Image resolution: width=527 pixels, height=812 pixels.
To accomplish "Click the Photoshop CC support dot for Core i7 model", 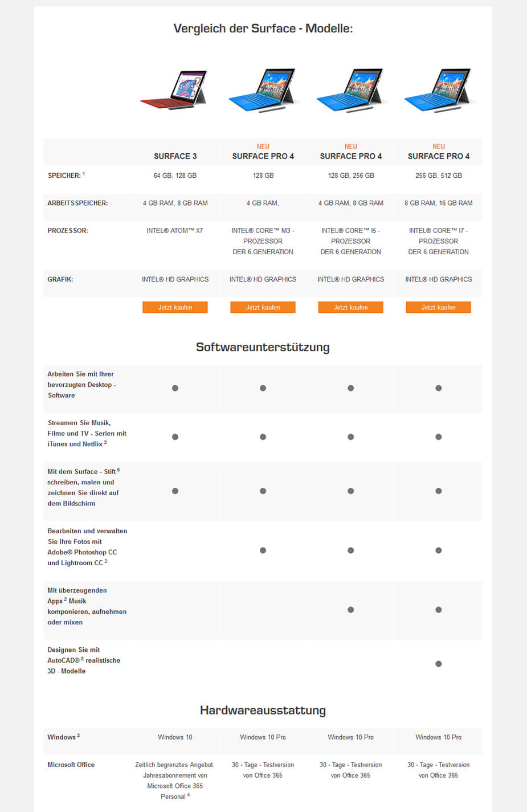I will (x=439, y=550).
